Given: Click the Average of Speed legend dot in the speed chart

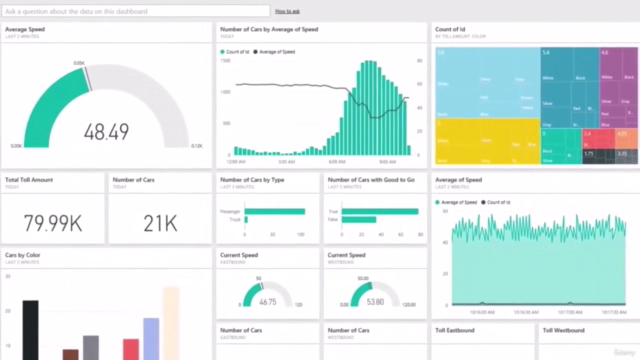Looking at the screenshot, I should [x=256, y=52].
